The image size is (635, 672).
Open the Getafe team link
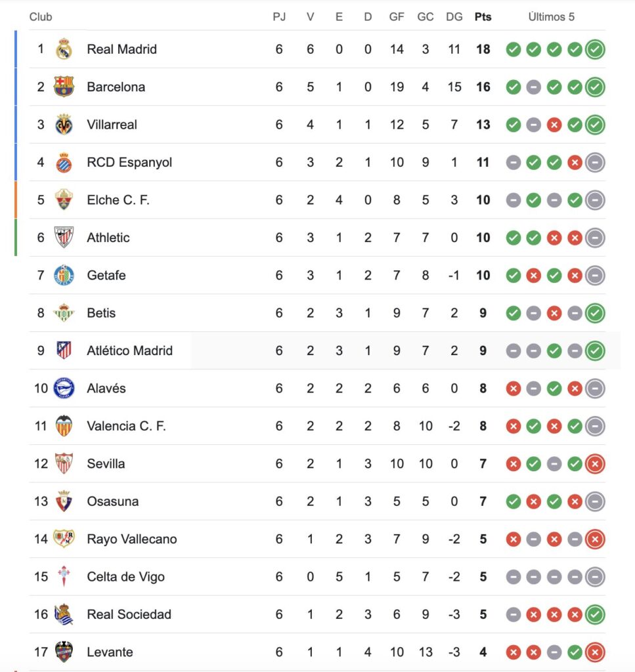pyautogui.click(x=106, y=276)
